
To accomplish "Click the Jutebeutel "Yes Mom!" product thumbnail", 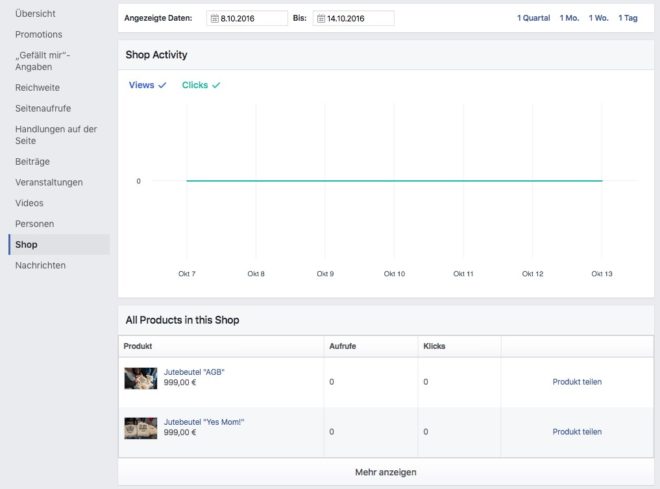I will coord(141,428).
